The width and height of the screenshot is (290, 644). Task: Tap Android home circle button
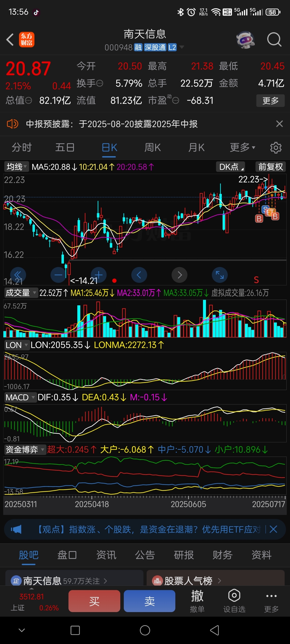[145, 630]
